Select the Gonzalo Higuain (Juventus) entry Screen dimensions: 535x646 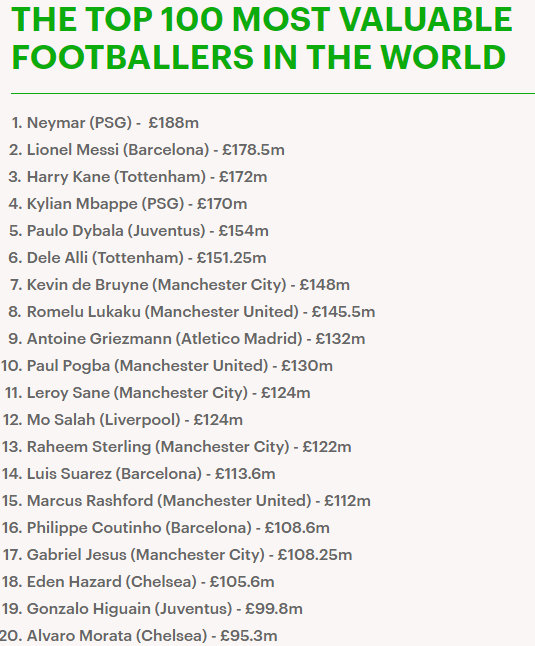152,609
